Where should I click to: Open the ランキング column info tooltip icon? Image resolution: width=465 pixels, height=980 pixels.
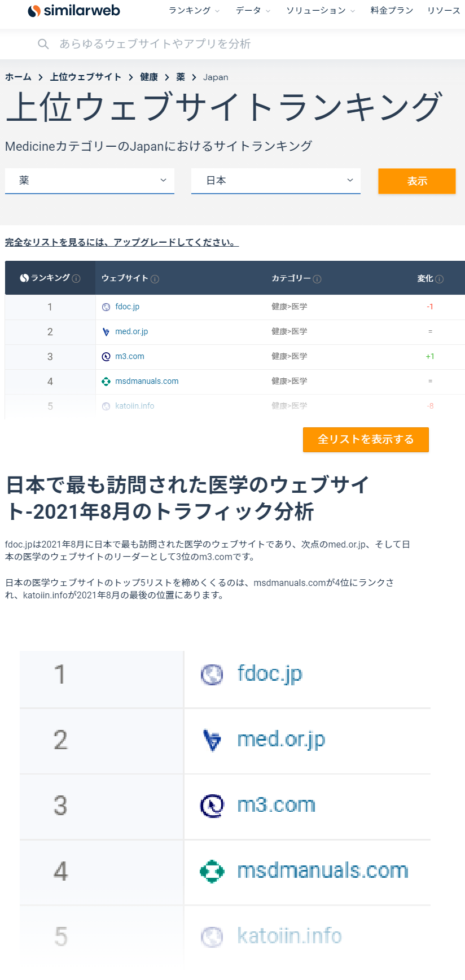tap(77, 278)
